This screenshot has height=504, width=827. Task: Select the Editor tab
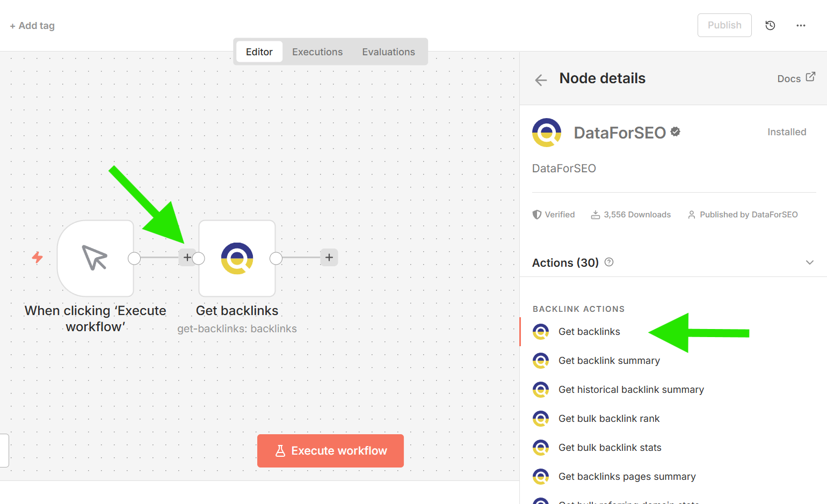[259, 52]
